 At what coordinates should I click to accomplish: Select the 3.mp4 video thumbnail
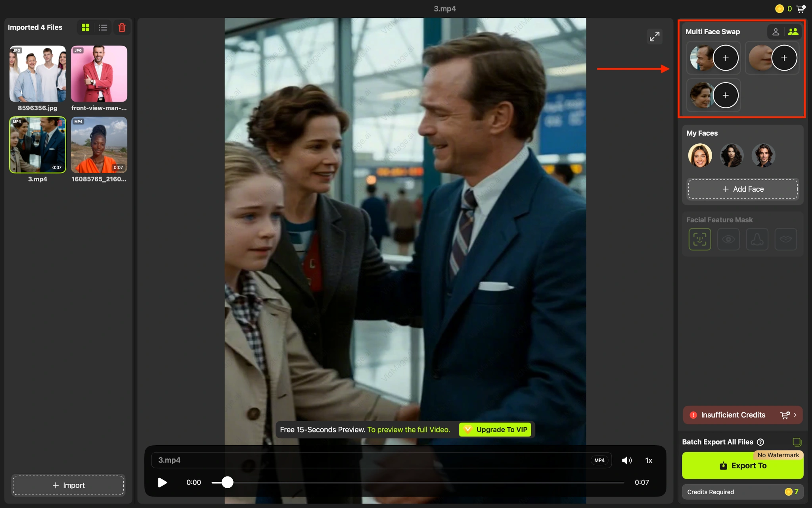pos(38,145)
